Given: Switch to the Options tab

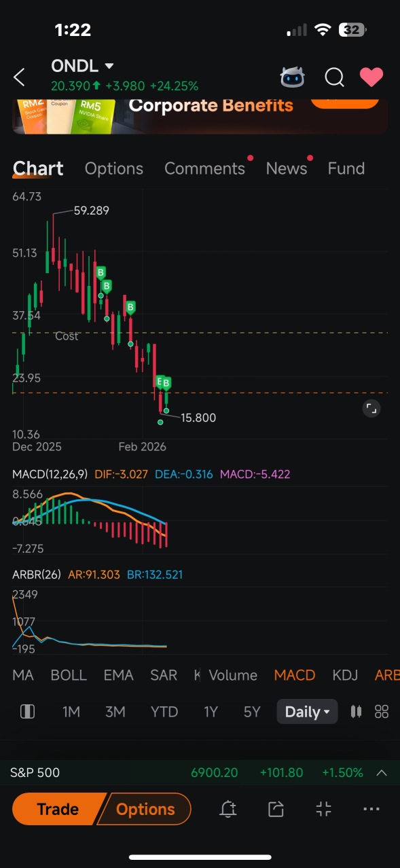Looking at the screenshot, I should tap(114, 168).
